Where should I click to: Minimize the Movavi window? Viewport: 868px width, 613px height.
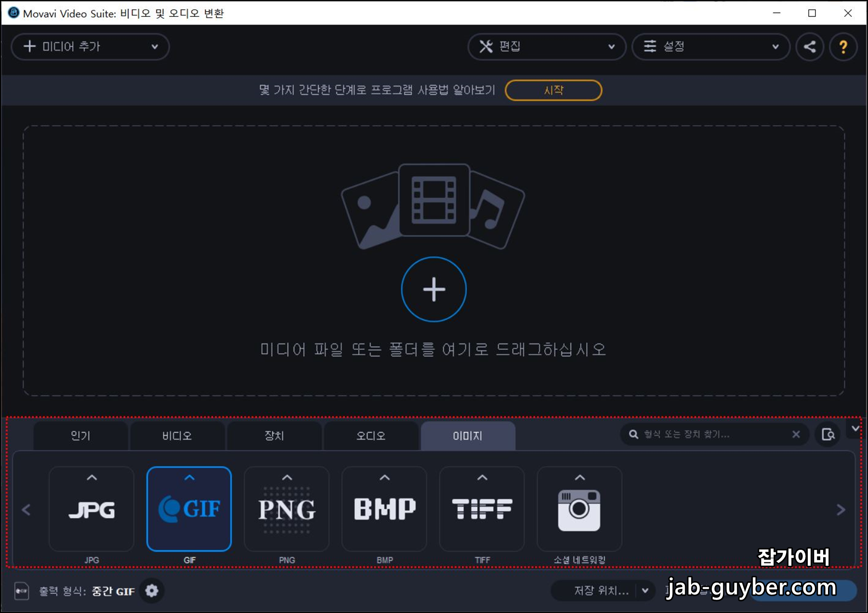(x=777, y=13)
